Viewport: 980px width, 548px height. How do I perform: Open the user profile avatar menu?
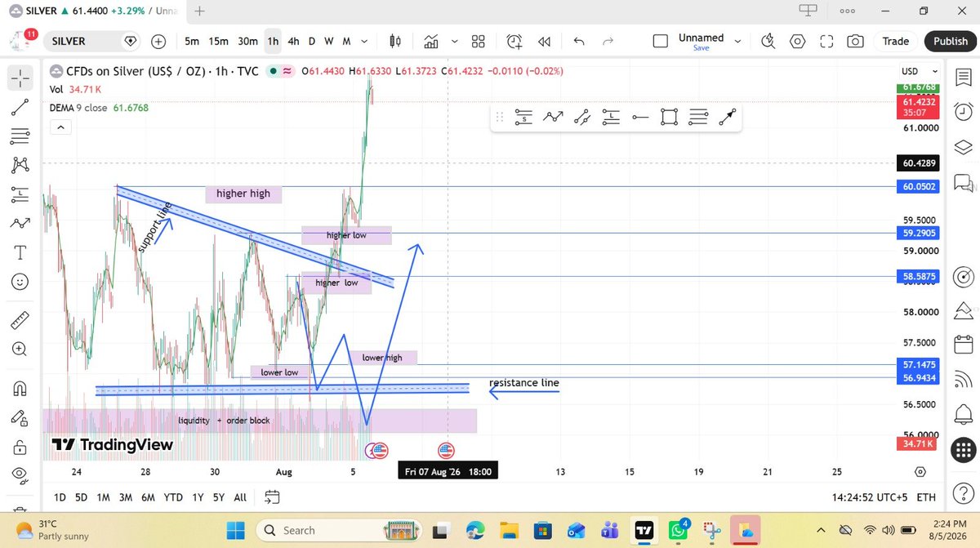pyautogui.click(x=21, y=40)
